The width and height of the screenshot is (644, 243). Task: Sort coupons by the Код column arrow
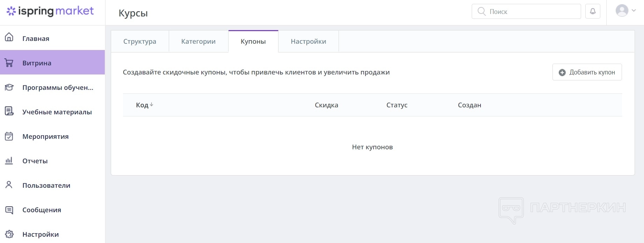(151, 105)
